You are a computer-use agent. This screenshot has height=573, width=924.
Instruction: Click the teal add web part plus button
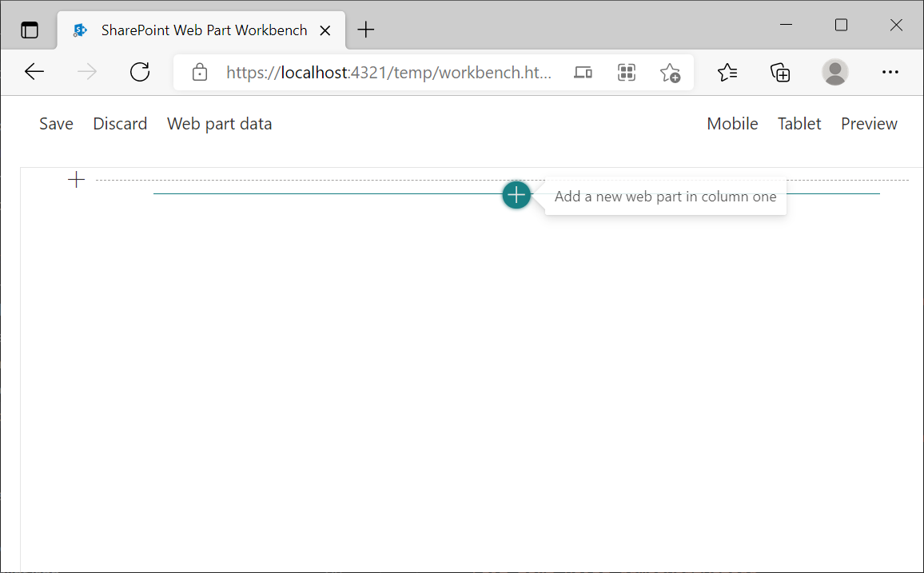point(516,194)
